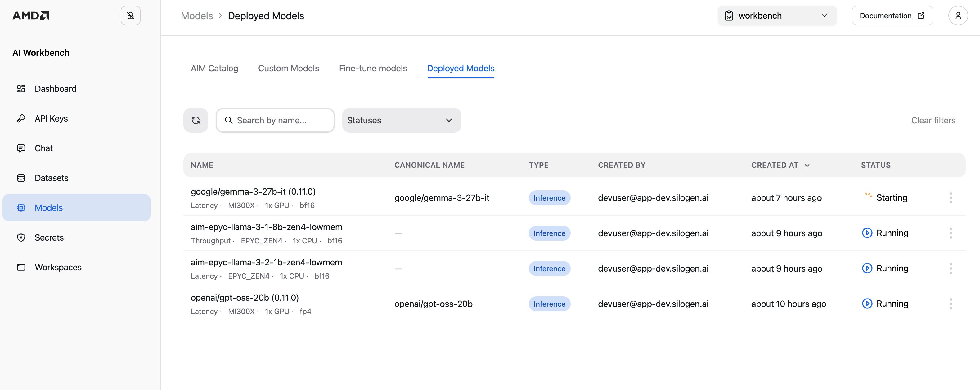The width and height of the screenshot is (980, 390).
Task: Sort by CANONICAL NAME column
Action: (429, 165)
